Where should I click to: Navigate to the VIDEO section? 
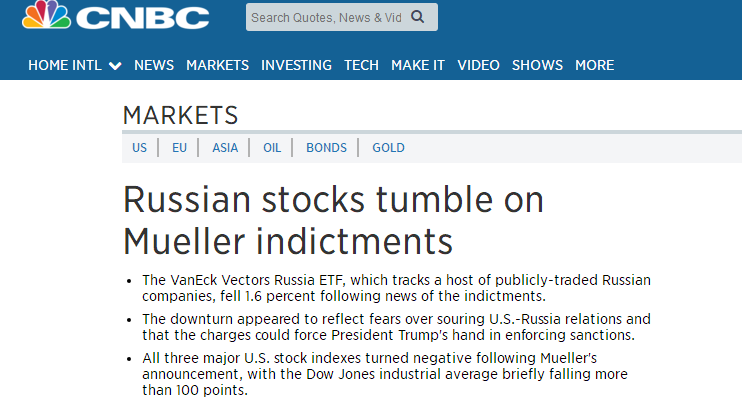click(x=478, y=65)
